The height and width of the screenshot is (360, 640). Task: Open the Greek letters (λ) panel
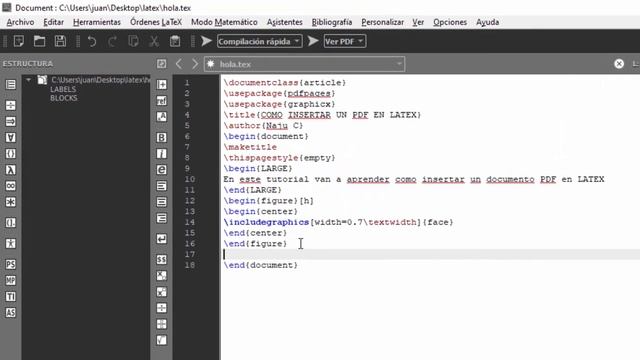click(x=11, y=170)
